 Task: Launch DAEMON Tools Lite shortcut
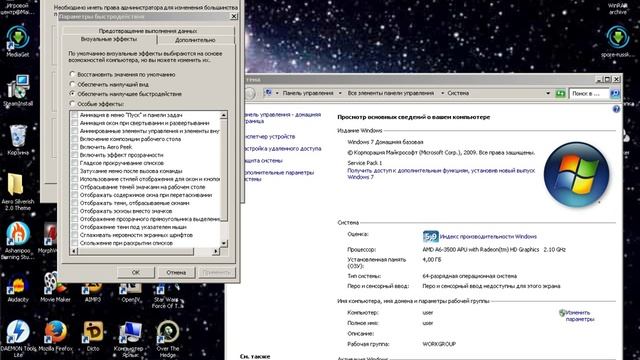click(18, 339)
